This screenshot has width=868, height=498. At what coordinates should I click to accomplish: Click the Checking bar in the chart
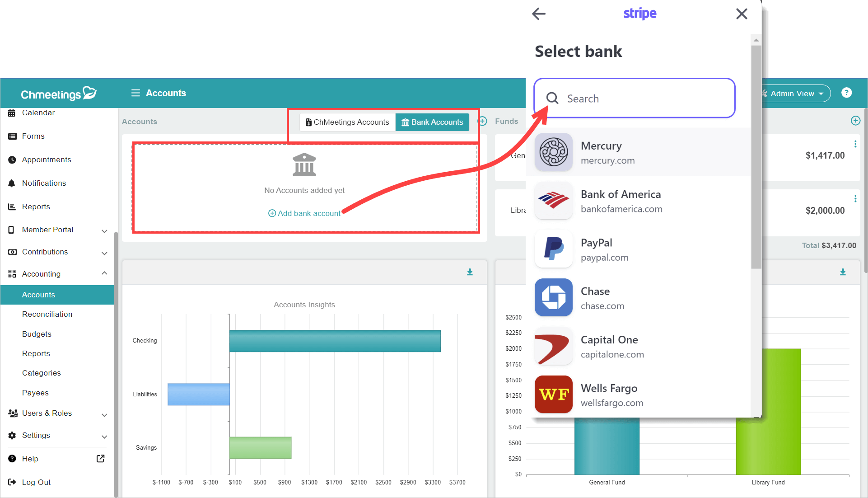tap(335, 341)
